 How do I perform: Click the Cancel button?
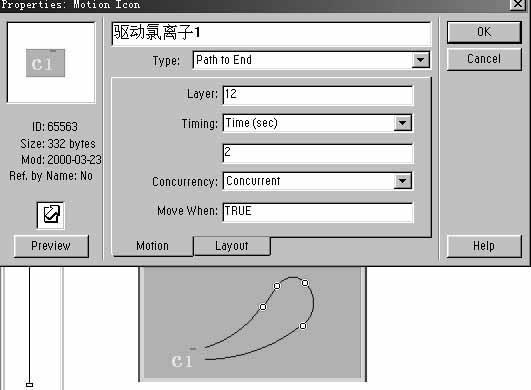click(484, 59)
